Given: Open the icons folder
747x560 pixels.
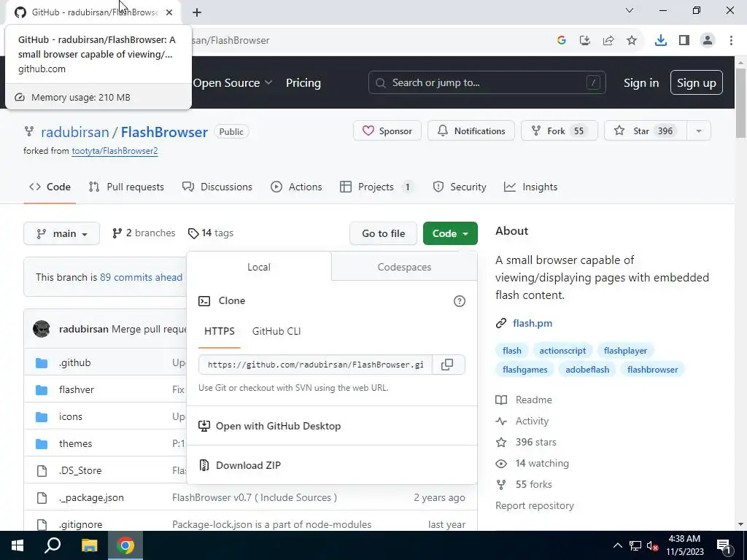Looking at the screenshot, I should (71, 416).
